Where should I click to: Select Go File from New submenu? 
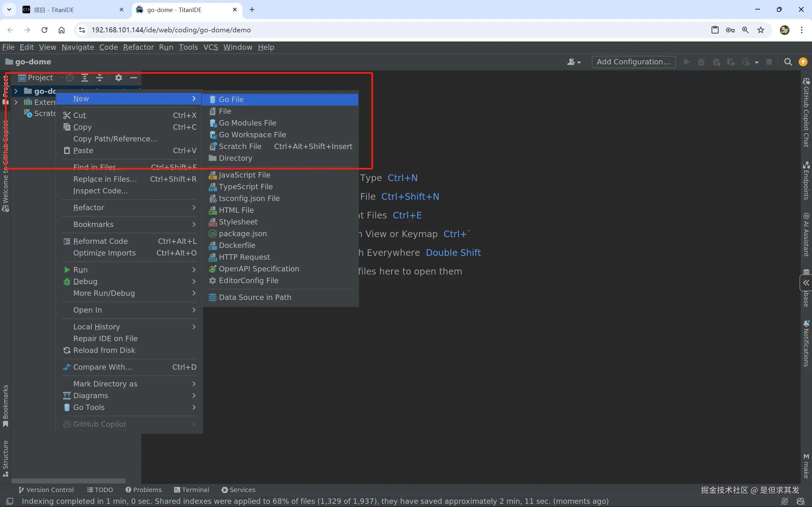point(231,100)
